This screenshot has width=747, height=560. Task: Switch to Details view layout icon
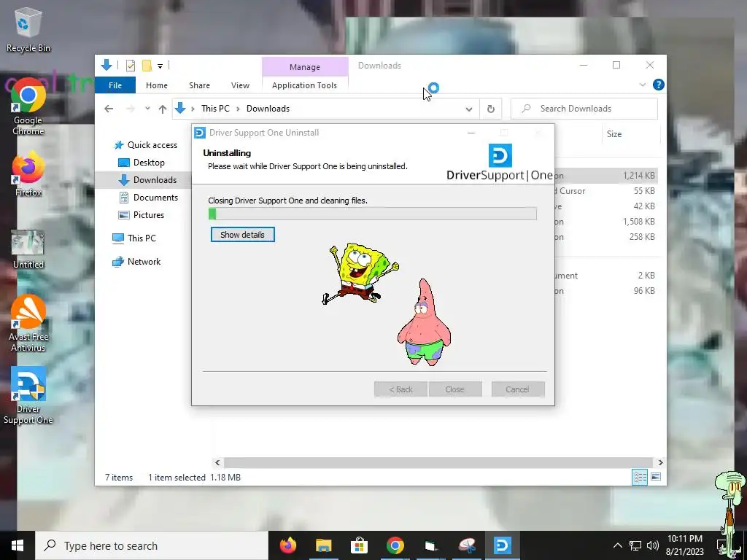coord(640,477)
